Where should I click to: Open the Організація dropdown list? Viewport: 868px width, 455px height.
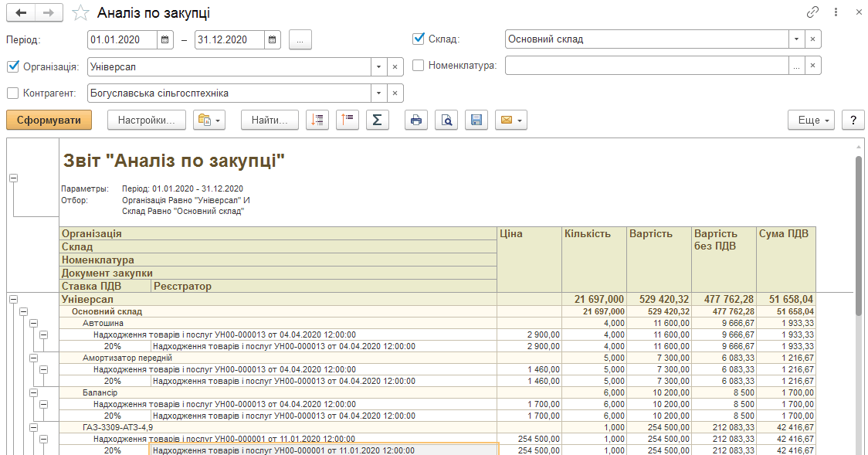coord(378,67)
